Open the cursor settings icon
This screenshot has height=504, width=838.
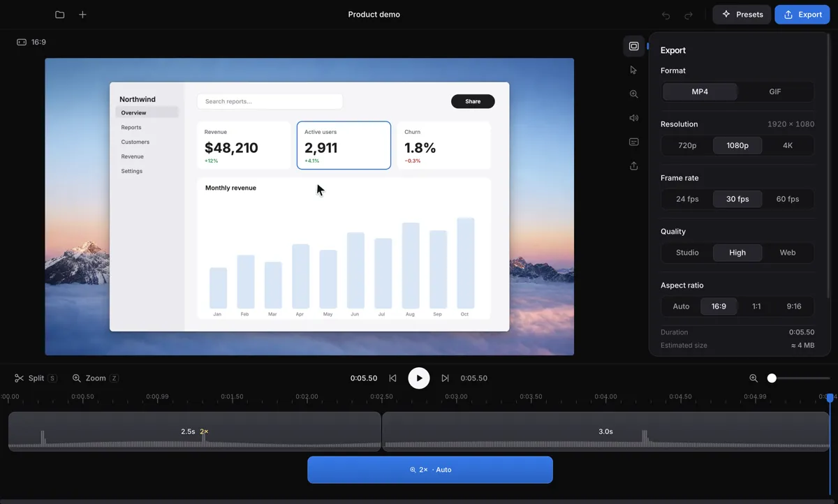click(633, 70)
